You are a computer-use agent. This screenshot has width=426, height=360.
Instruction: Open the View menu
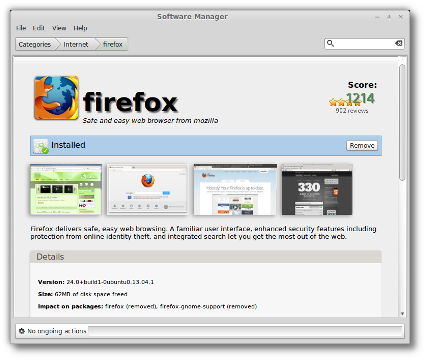[59, 28]
